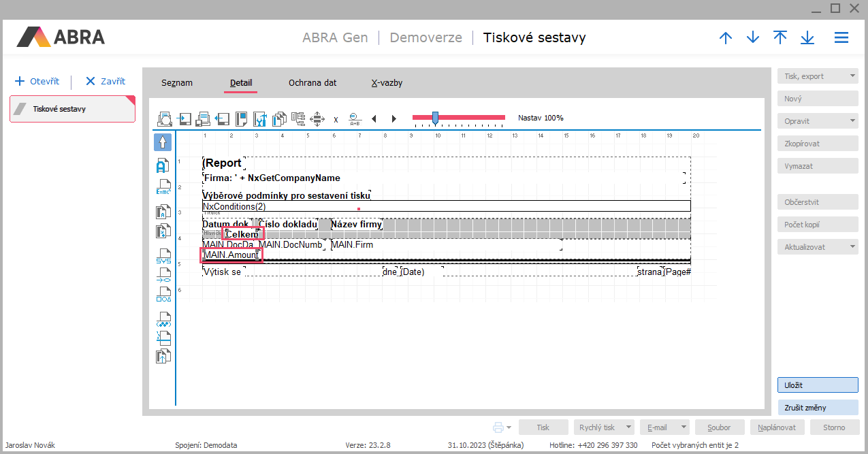Click the page layout setup icon
The width and height of the screenshot is (868, 454).
(x=241, y=119)
